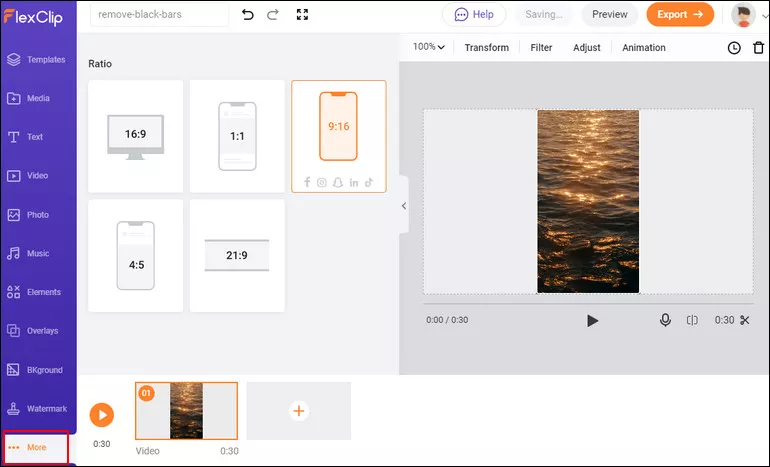770x467 pixels.
Task: Click the Preview button
Action: [610, 15]
